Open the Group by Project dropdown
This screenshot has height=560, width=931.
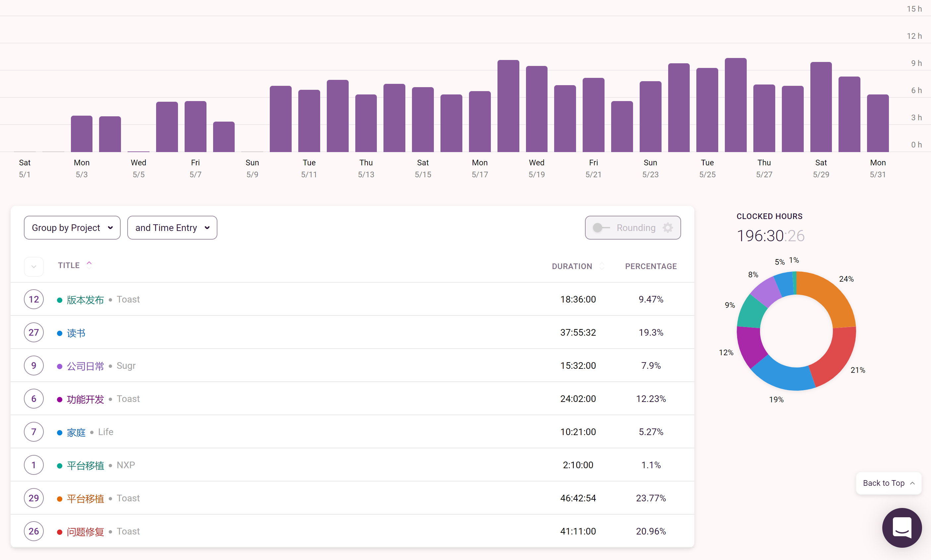pyautogui.click(x=72, y=228)
